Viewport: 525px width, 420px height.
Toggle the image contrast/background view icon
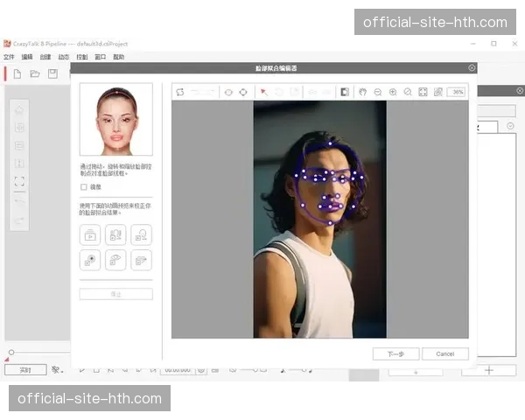tap(345, 92)
